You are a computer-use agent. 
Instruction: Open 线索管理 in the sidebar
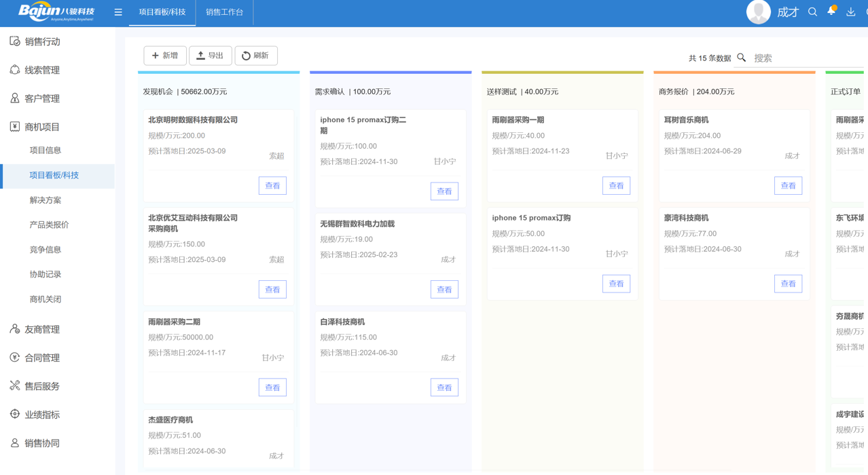coord(42,70)
